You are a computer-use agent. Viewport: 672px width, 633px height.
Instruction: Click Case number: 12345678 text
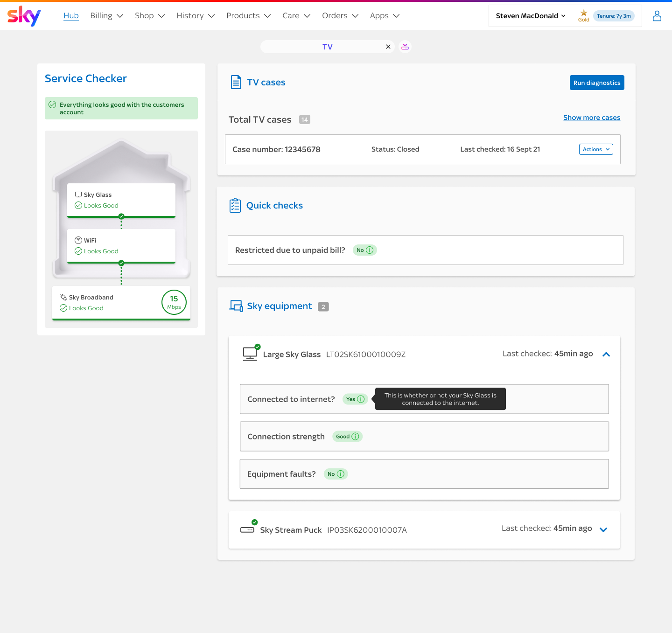tap(276, 149)
